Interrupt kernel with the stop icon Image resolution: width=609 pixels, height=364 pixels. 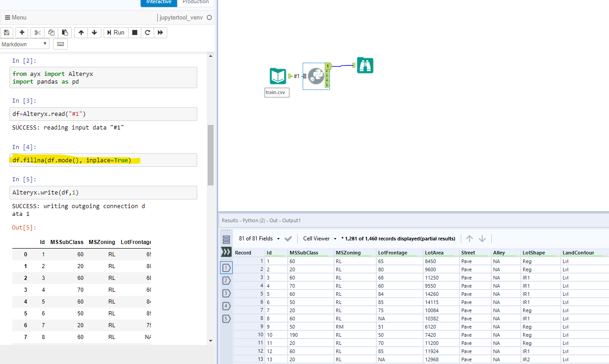[135, 33]
